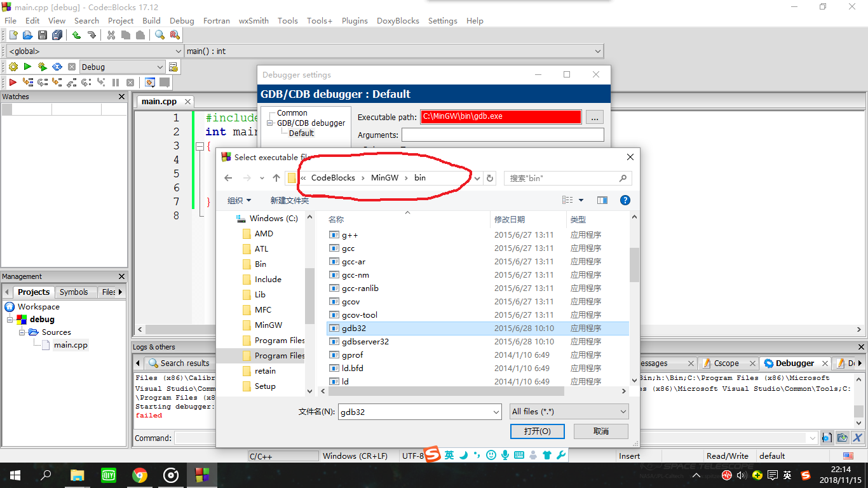Create a new file with the New icon
Viewport: 868px width, 488px height.
(13, 34)
